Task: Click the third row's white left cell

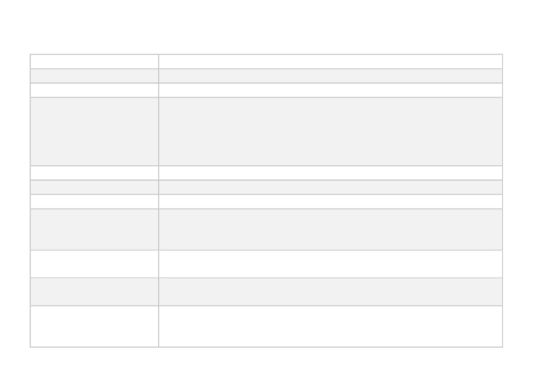Action: (94, 90)
